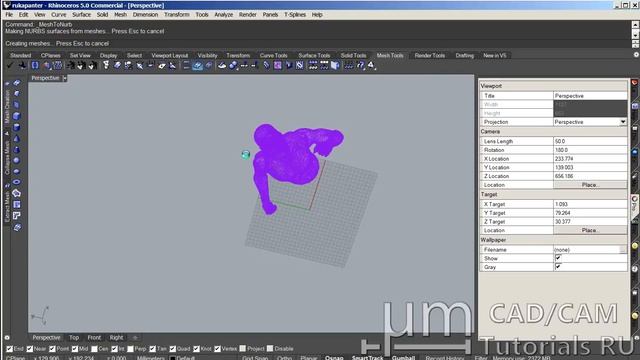640x360 pixels.
Task: Click the green checkmark icon in Mesh Tools toolbar
Action: pyautogui.click(x=10, y=65)
